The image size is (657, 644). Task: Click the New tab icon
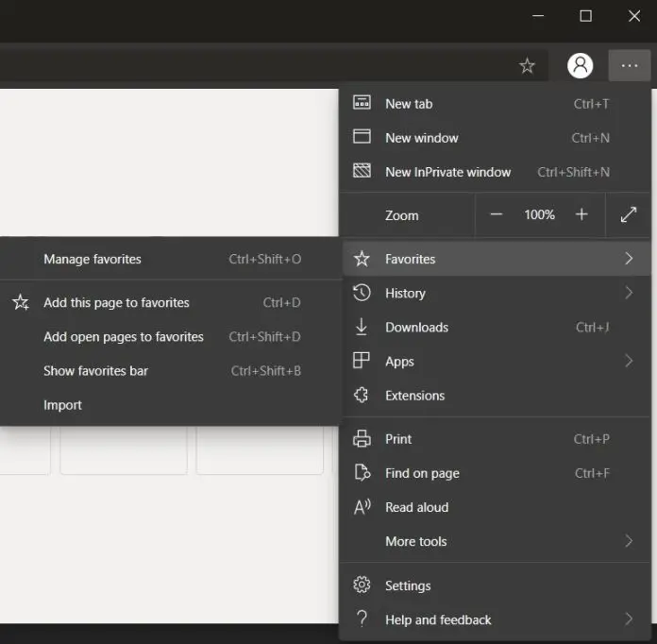click(362, 103)
